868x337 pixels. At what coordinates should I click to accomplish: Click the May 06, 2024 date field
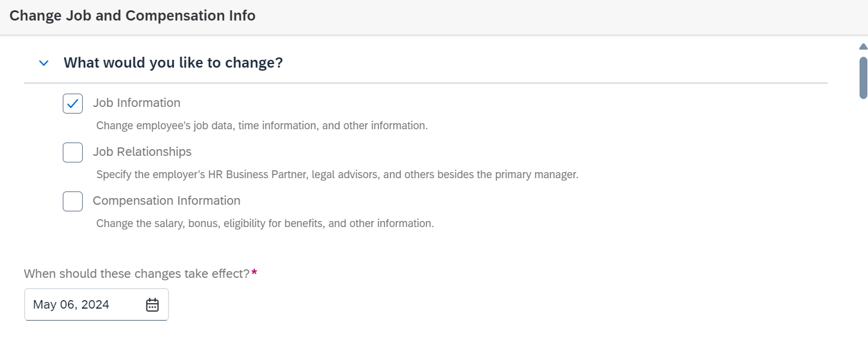click(x=97, y=304)
